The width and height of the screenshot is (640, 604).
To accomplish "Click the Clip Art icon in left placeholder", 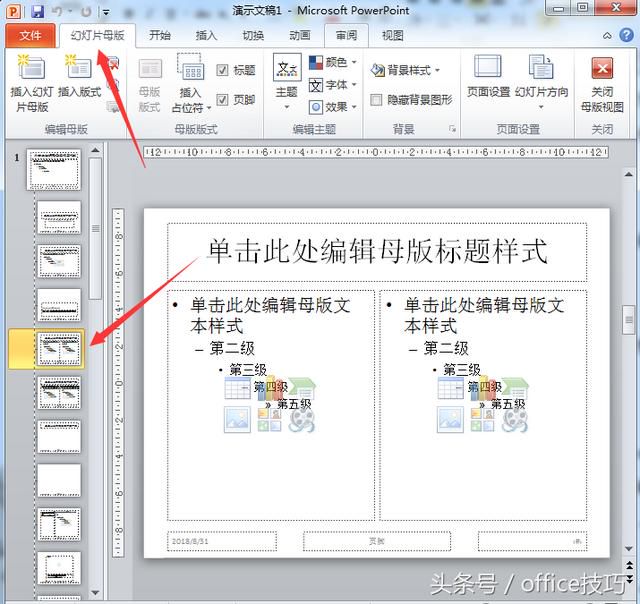I will [x=269, y=420].
